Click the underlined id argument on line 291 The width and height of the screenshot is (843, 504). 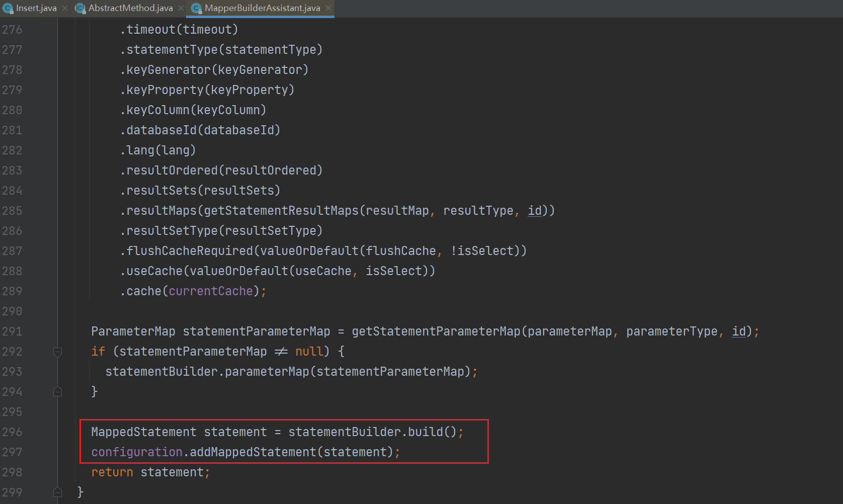coord(738,331)
